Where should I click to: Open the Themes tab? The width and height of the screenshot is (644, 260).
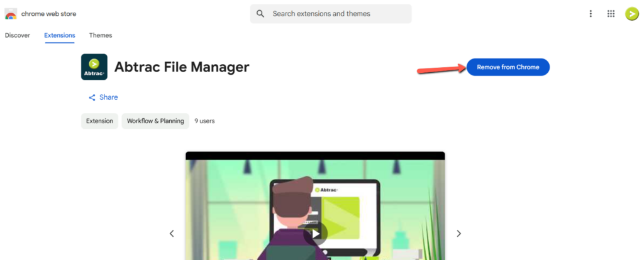click(x=101, y=35)
